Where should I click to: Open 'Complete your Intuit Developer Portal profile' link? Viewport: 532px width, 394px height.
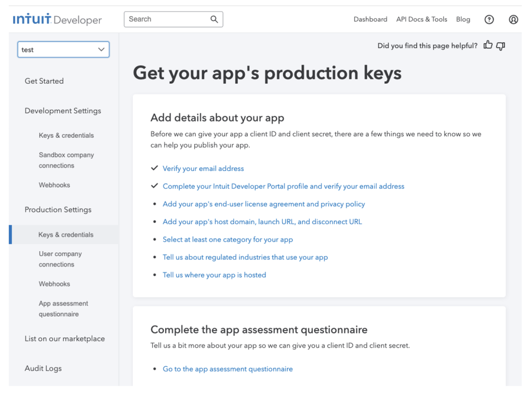[x=284, y=186]
